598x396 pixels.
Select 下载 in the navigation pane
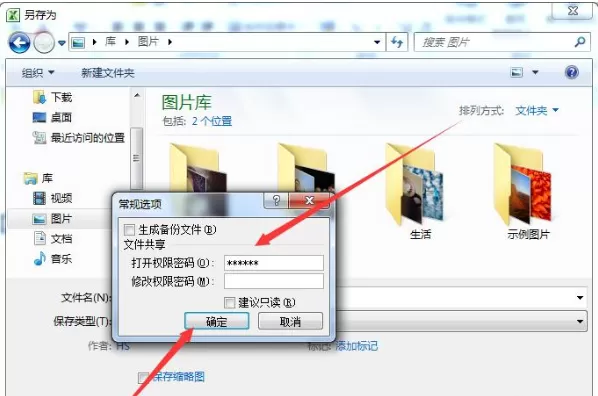point(53,97)
